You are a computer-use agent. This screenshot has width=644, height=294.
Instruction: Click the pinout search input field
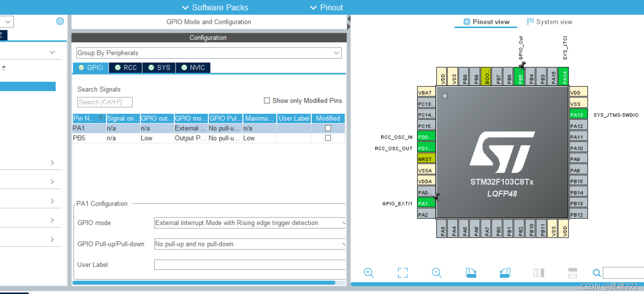[x=623, y=273]
